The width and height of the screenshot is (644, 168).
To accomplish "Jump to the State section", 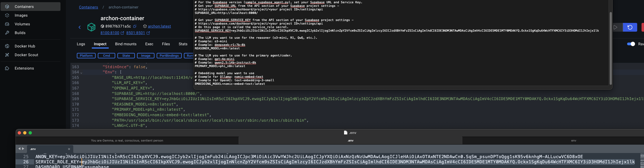I will point(126,56).
